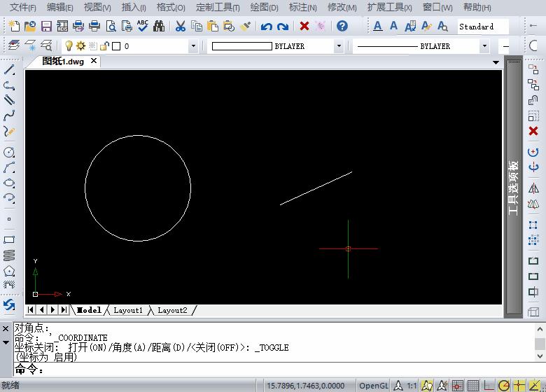Click the red X erase icon on right toolbar
546x392 pixels.
click(533, 131)
